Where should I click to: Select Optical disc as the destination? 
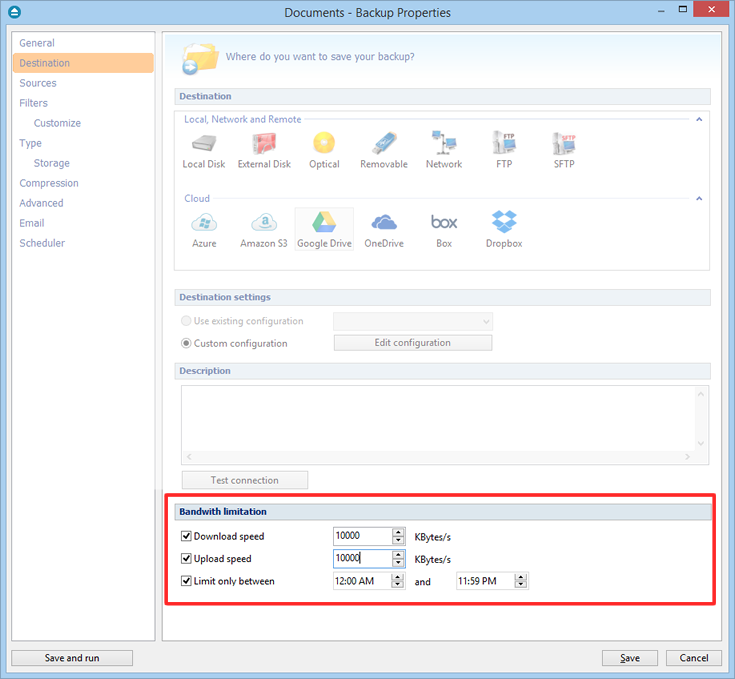(324, 150)
